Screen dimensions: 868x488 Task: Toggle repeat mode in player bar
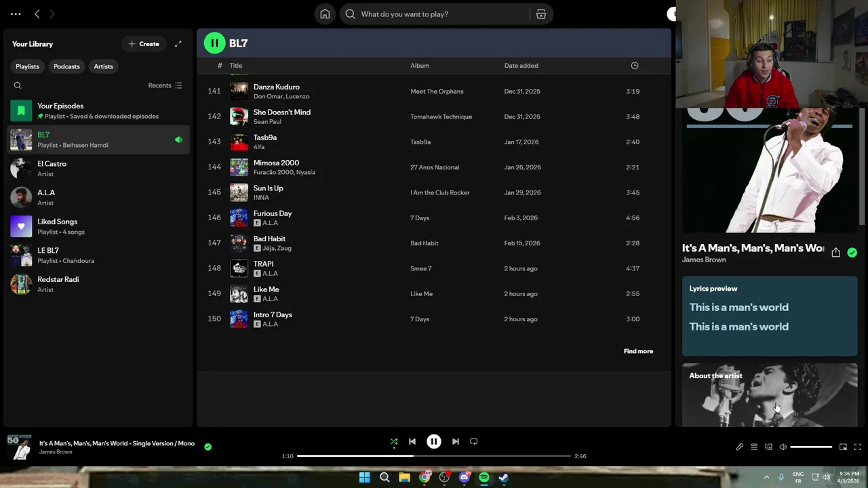point(474,441)
